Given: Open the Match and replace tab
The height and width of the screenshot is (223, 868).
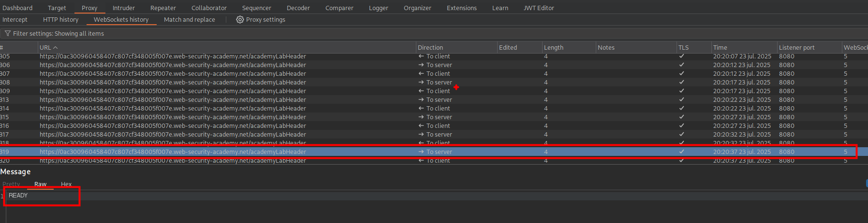Looking at the screenshot, I should 189,20.
